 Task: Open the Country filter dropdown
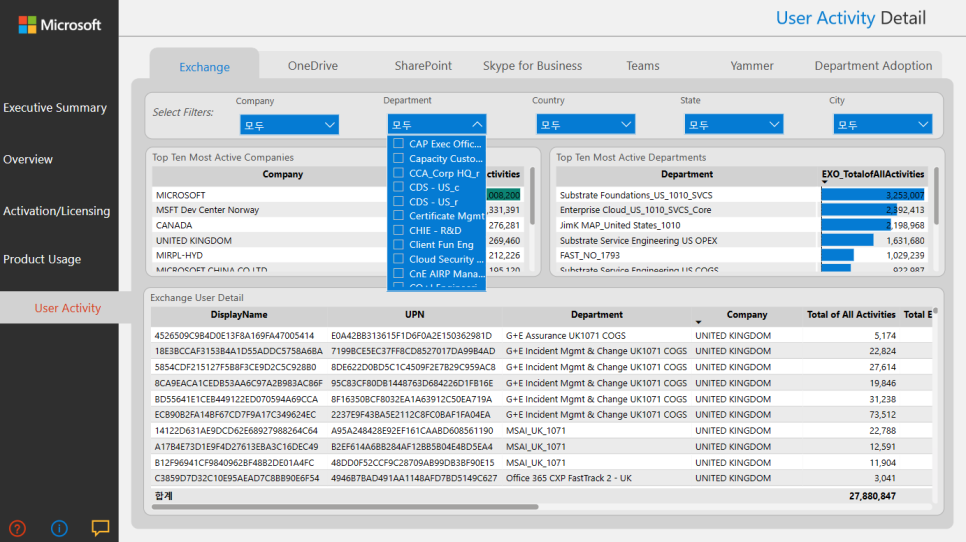586,124
